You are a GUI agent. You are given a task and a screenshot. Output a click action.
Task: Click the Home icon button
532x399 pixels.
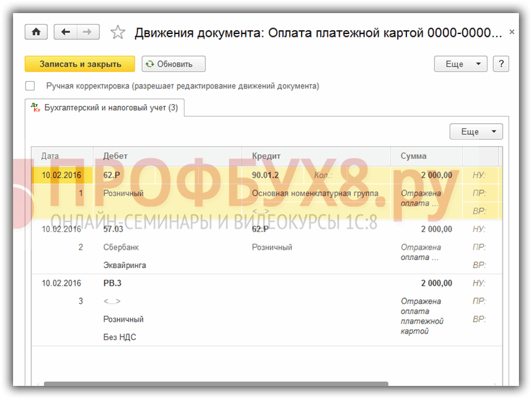(36, 32)
